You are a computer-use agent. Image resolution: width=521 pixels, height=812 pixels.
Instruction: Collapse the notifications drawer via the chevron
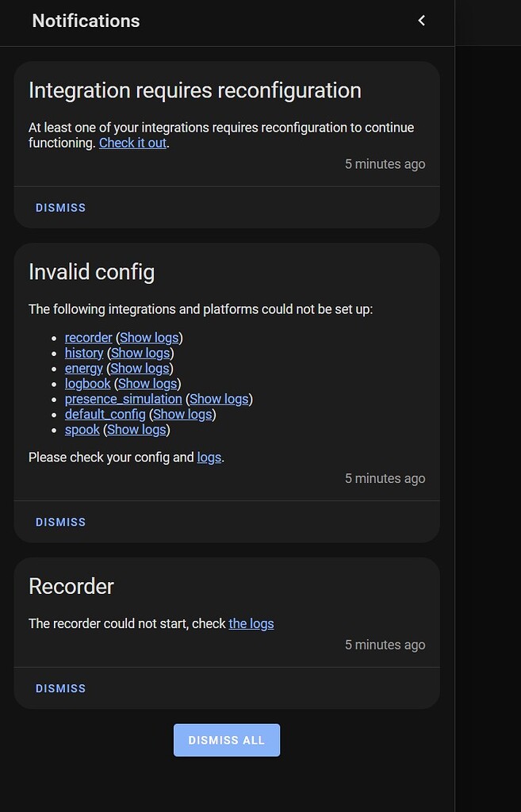tap(421, 21)
